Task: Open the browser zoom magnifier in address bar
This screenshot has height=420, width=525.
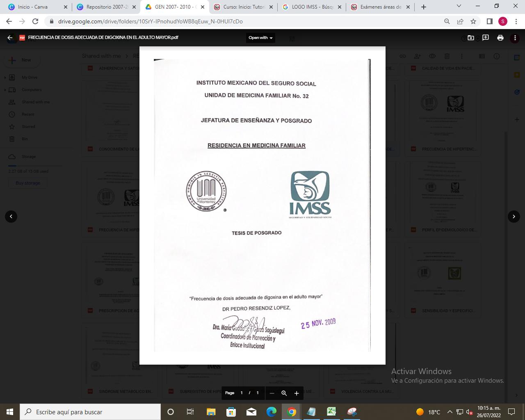Action: tap(447, 21)
